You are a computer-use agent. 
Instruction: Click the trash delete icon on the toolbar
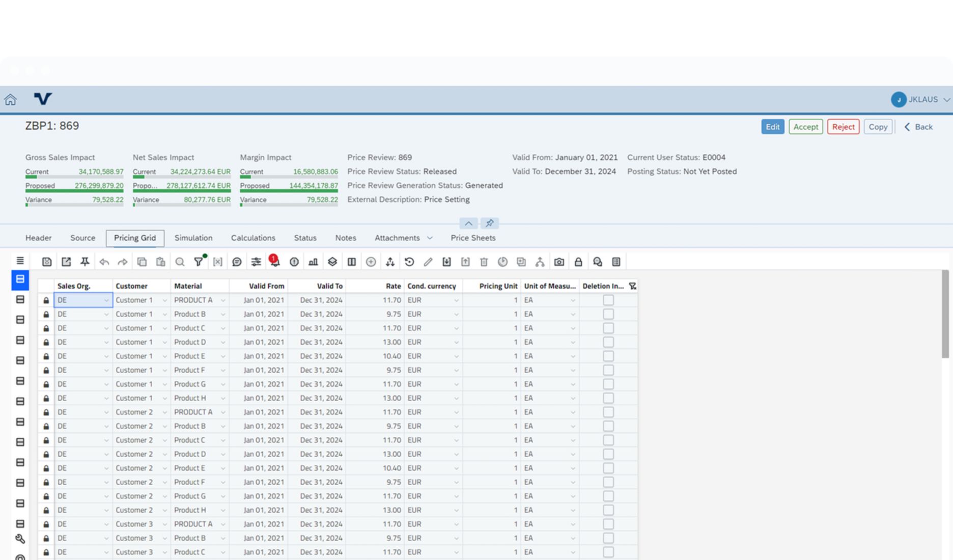click(484, 261)
